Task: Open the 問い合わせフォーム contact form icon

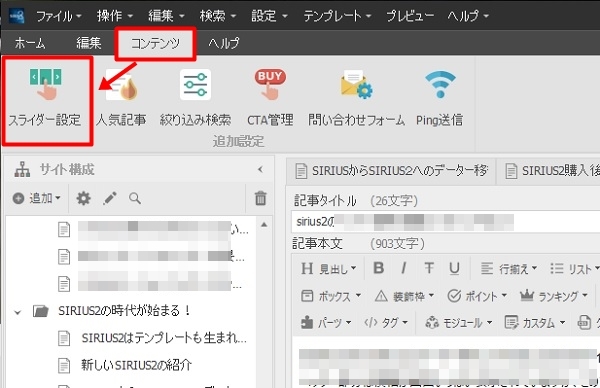Action: 357,85
